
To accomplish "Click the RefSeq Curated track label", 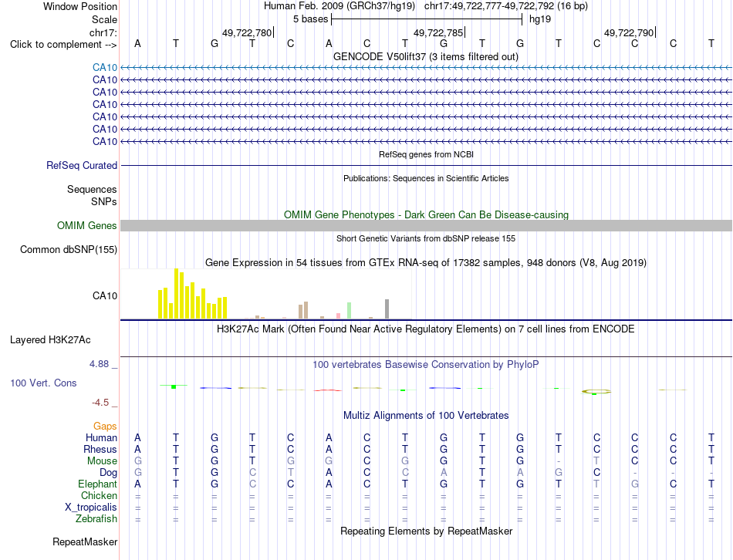I will tap(82, 166).
